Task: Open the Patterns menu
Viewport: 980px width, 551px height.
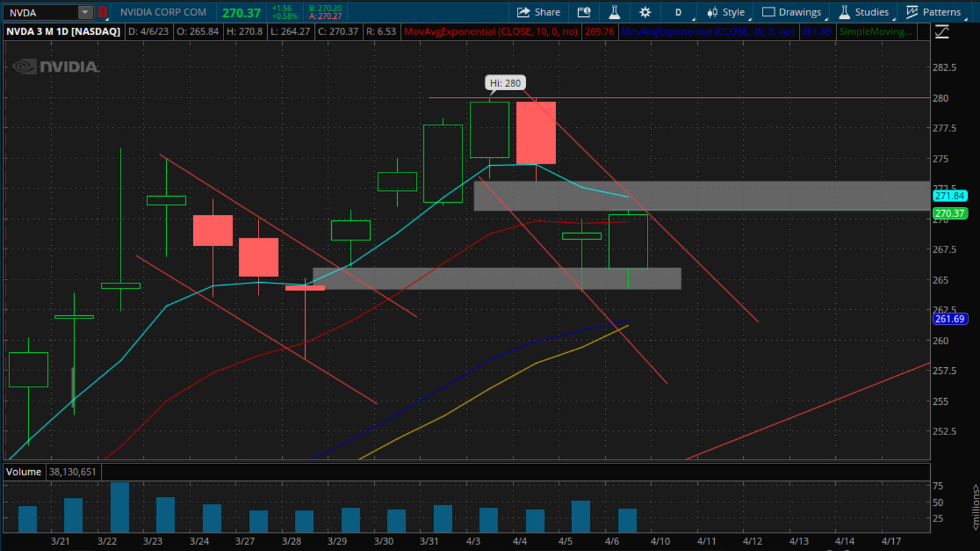Action: point(933,12)
